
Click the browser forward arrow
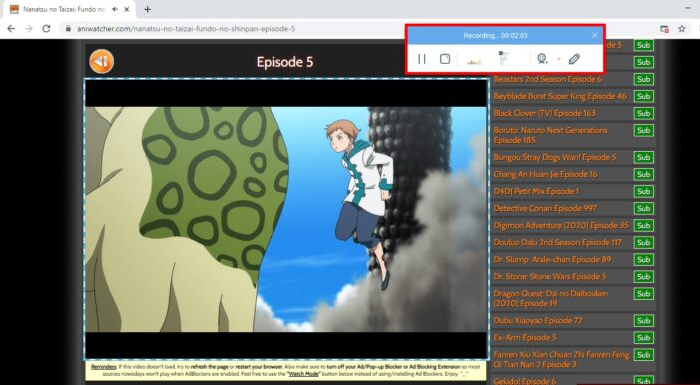point(29,29)
